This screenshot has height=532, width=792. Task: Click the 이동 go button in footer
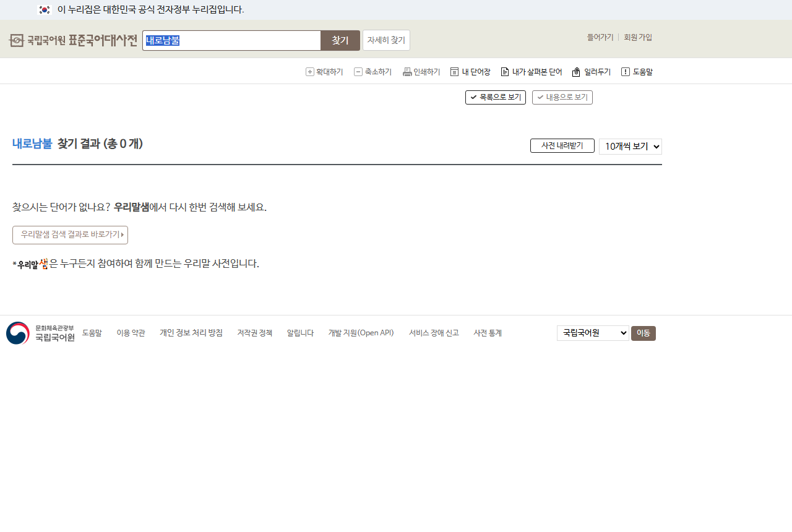643,333
